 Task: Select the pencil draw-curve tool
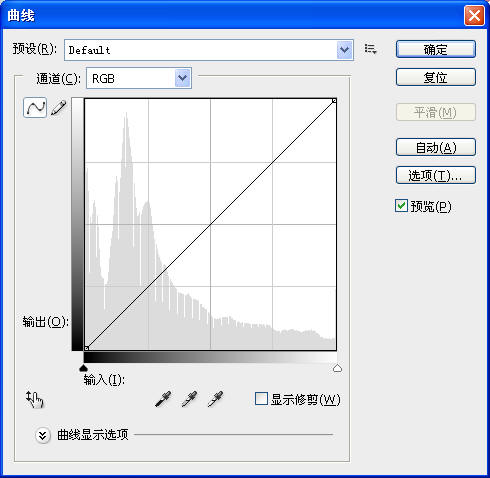coord(59,107)
